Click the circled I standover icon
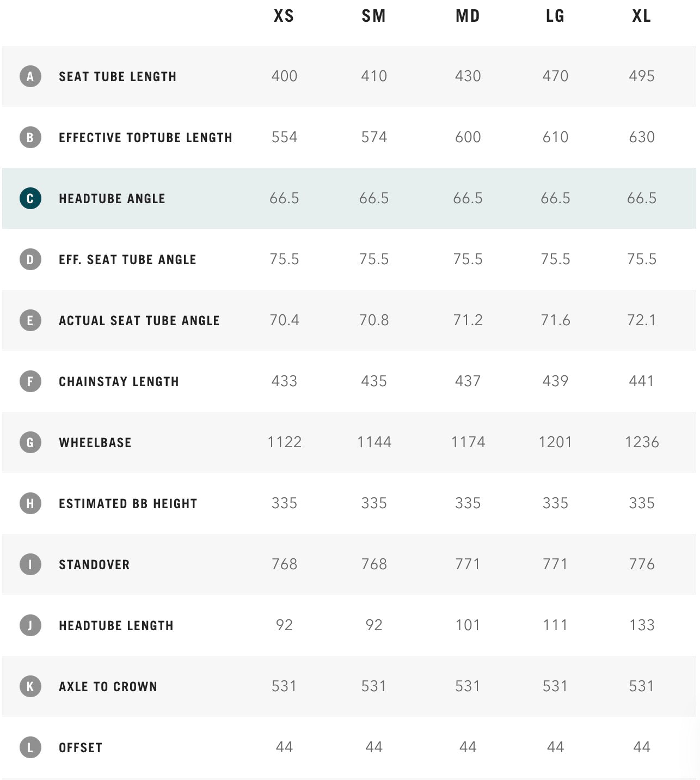 point(30,564)
